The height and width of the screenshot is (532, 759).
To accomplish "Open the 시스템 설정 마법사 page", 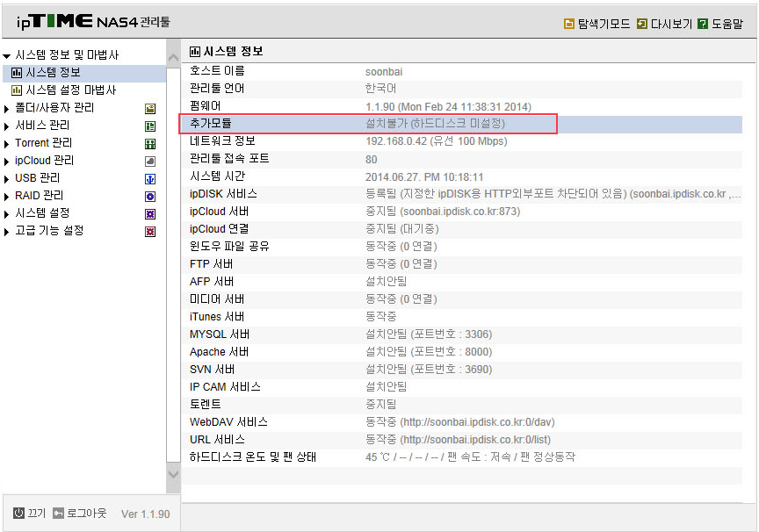I will [x=70, y=90].
